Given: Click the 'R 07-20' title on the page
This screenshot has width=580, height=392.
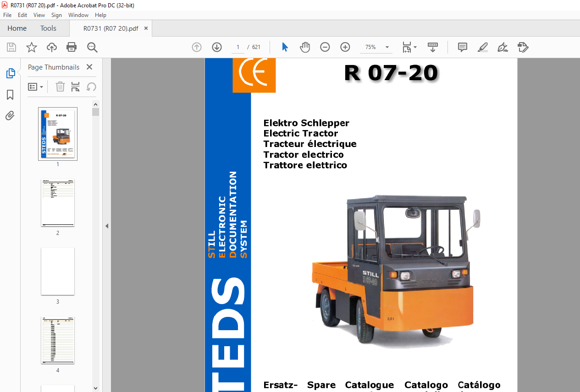Looking at the screenshot, I should click(391, 73).
